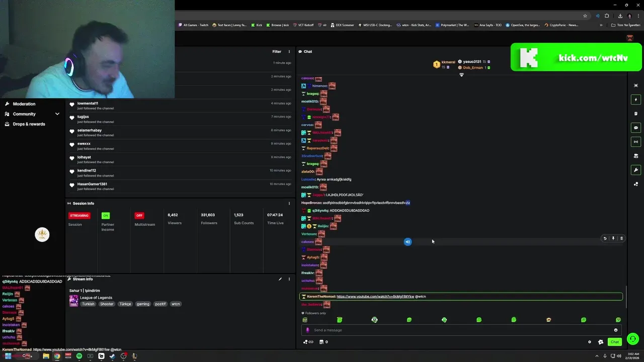Open the Tüm Yer İşaretleri bookmarks folder
The image size is (644, 362).
pos(625,25)
